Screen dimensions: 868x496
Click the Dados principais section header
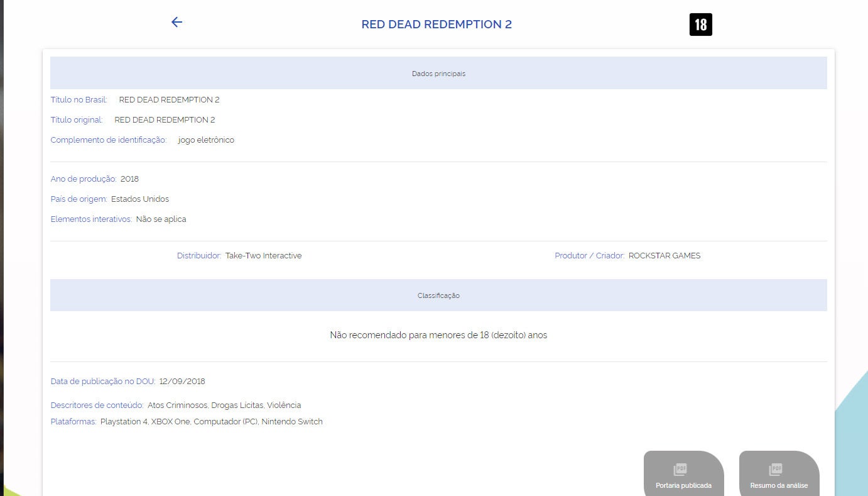click(438, 74)
